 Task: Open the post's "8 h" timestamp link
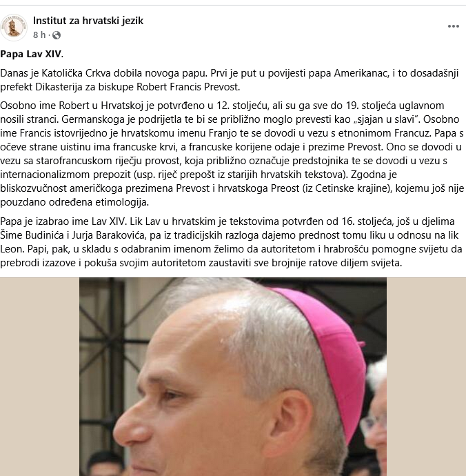pyautogui.click(x=39, y=35)
